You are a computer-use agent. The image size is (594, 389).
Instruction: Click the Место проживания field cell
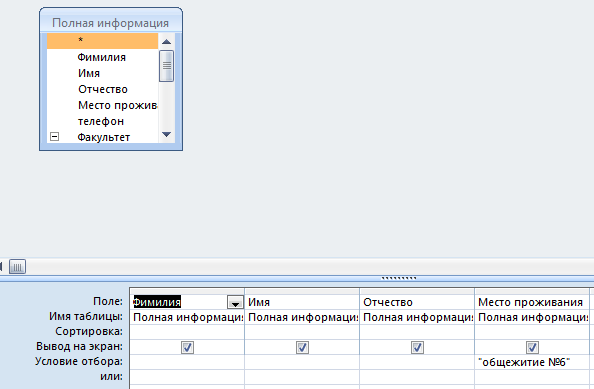(532, 302)
